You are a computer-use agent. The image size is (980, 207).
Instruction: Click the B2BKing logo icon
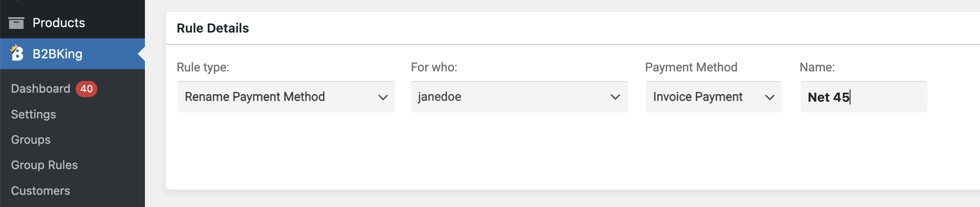(x=17, y=53)
